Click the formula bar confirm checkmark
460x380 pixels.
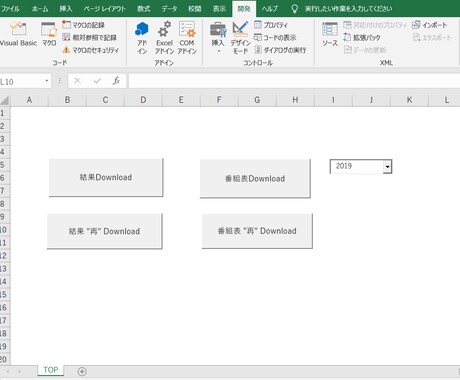tap(97, 81)
